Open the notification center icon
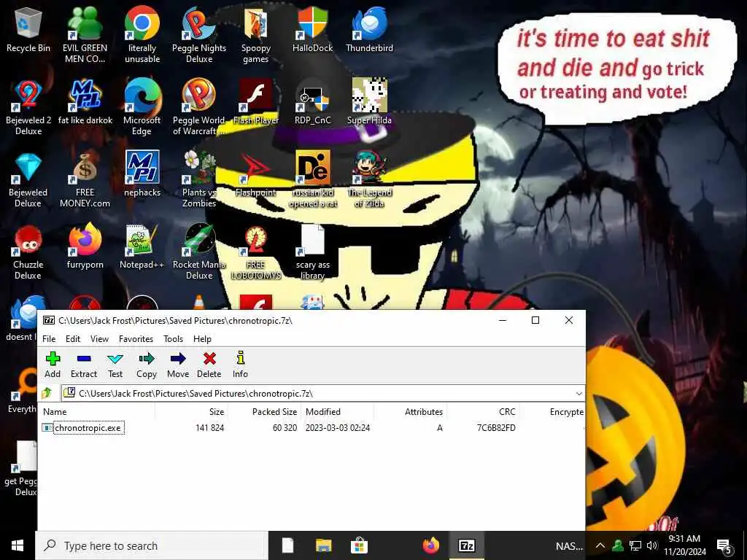The image size is (747, 560). (724, 545)
